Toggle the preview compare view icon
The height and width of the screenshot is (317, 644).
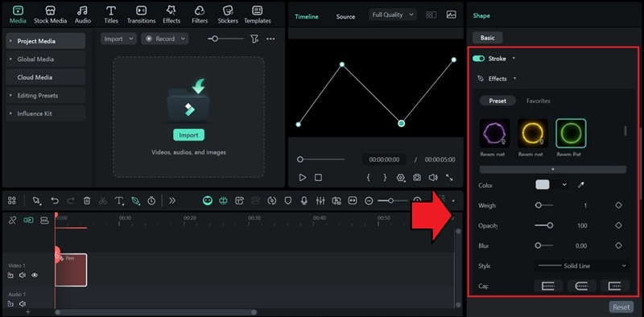click(x=431, y=14)
